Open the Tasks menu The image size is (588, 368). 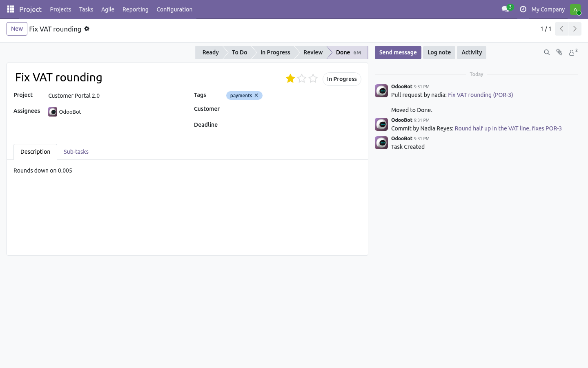point(86,9)
